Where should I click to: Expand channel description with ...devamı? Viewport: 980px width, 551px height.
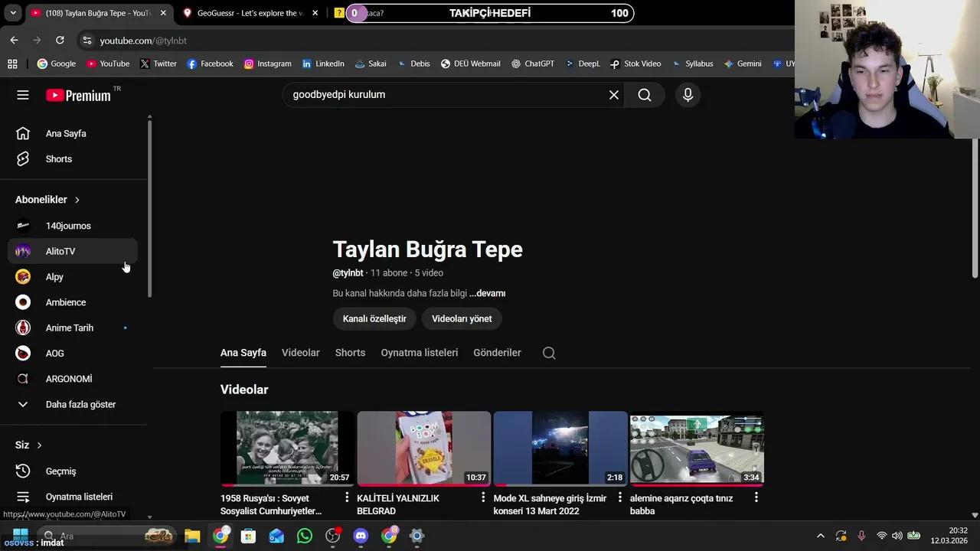coord(487,293)
